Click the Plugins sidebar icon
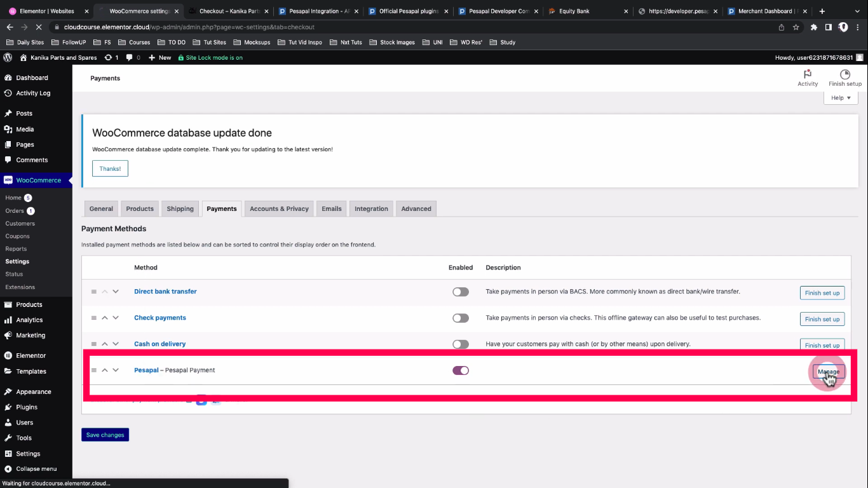This screenshot has height=488, width=868. 8,407
